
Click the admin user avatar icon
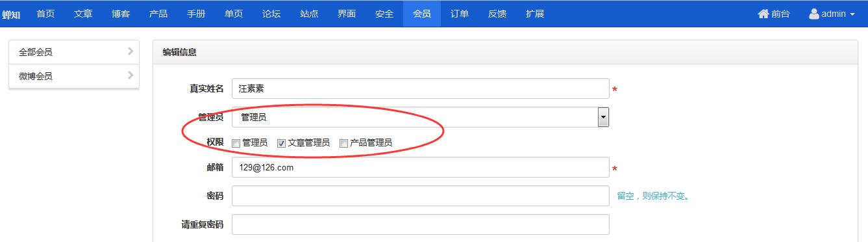tap(814, 14)
